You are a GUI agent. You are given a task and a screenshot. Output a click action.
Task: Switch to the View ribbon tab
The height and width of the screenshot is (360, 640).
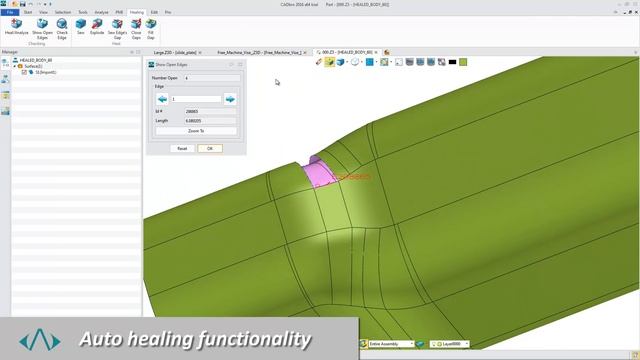(43, 12)
